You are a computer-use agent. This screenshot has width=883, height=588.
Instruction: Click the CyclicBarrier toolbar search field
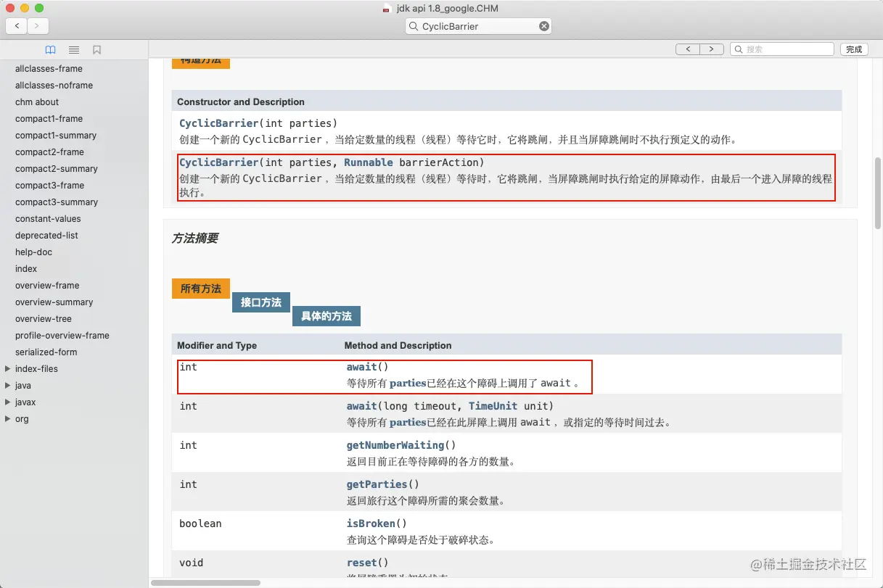click(x=479, y=26)
